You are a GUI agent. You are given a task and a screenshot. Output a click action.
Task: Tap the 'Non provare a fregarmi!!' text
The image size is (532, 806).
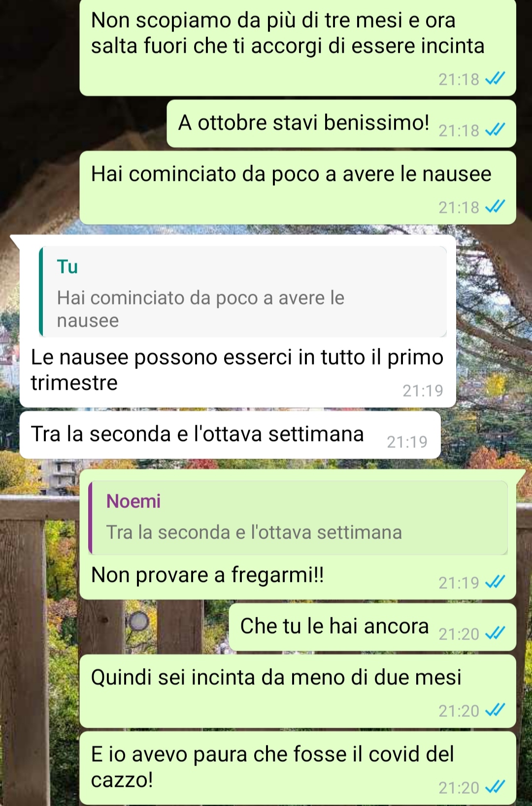pyautogui.click(x=207, y=575)
